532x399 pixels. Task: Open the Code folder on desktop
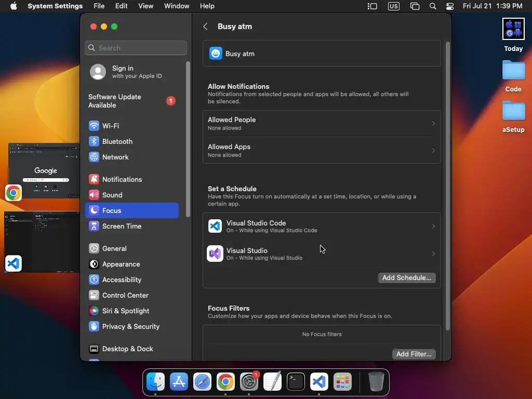point(513,76)
